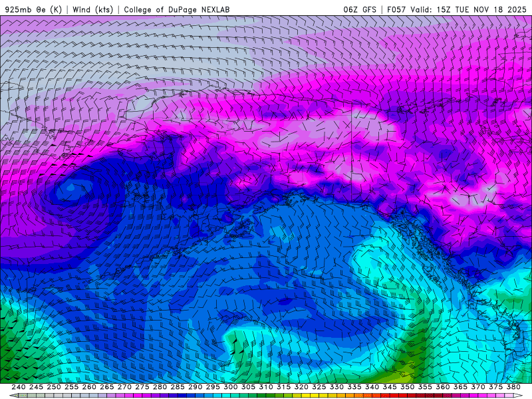This screenshot has height=399, width=532.
Task: Click the 345 colorbar label
Action: [389, 387]
